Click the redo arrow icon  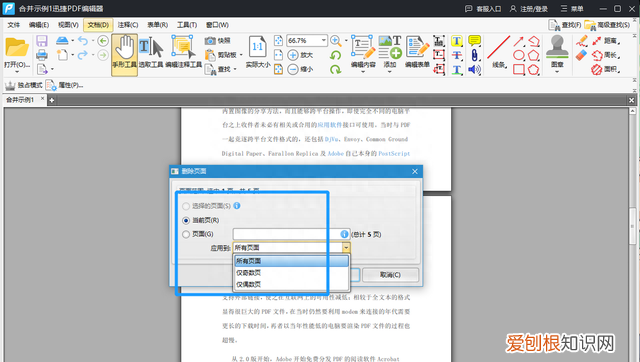point(83,55)
